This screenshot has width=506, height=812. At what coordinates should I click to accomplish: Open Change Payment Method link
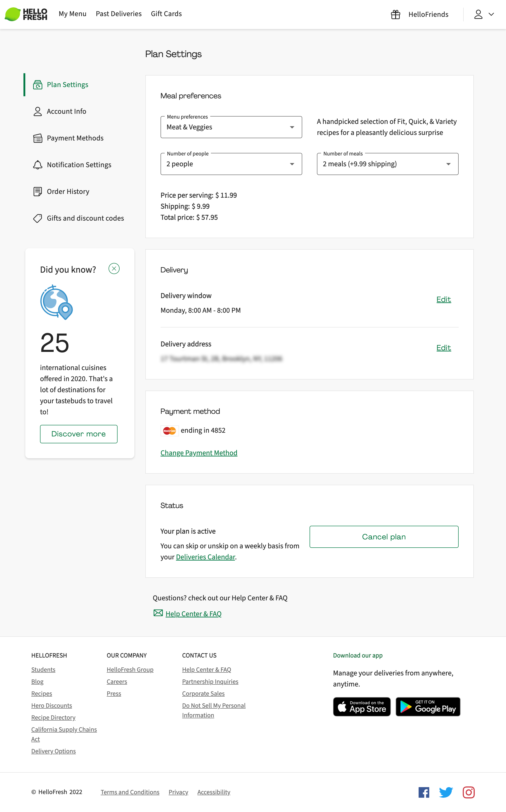pos(199,453)
